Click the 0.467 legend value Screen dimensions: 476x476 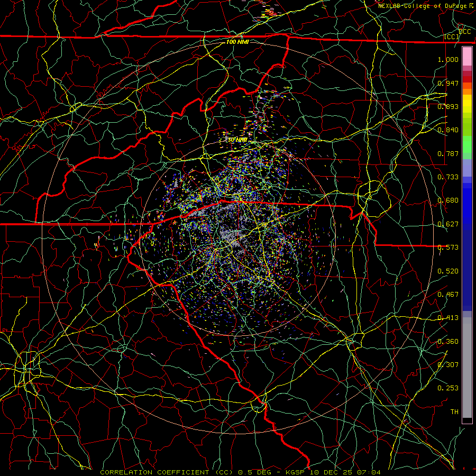point(448,295)
